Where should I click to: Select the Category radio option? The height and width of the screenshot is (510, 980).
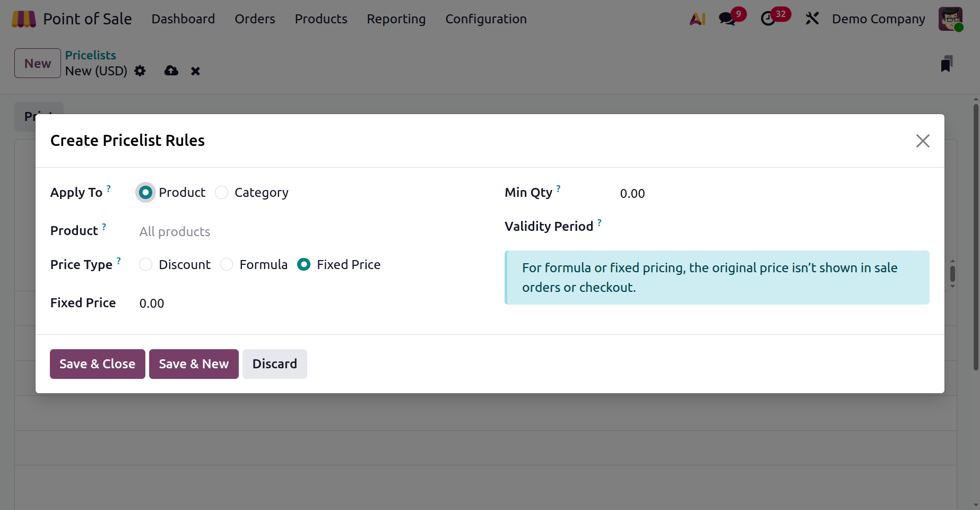pos(222,193)
